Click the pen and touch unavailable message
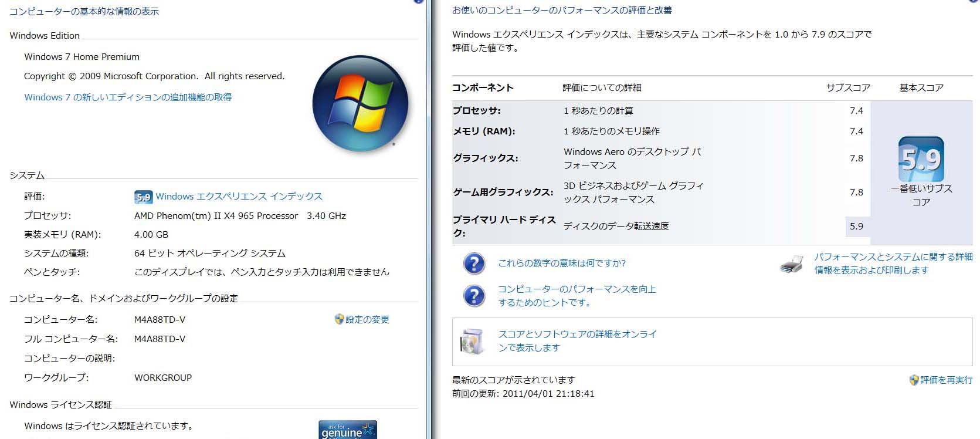The width and height of the screenshot is (980, 439). point(262,272)
